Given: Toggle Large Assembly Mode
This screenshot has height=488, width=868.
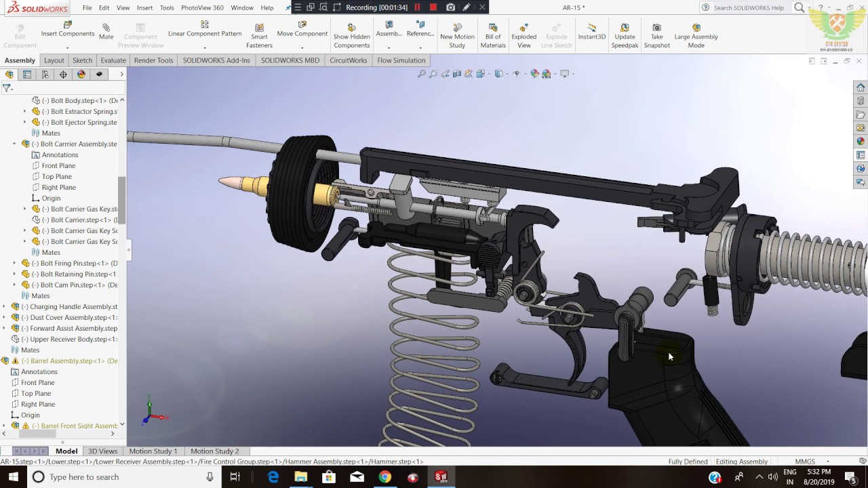Looking at the screenshot, I should pos(696,37).
